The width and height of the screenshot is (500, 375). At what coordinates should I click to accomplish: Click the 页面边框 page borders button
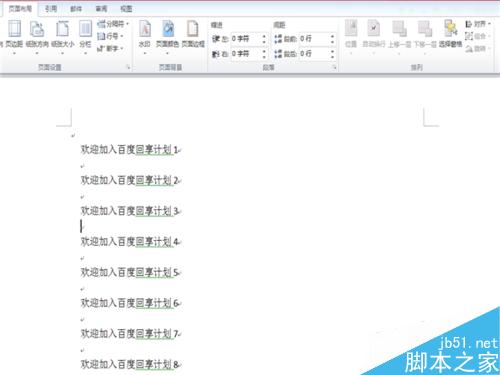tap(193, 34)
